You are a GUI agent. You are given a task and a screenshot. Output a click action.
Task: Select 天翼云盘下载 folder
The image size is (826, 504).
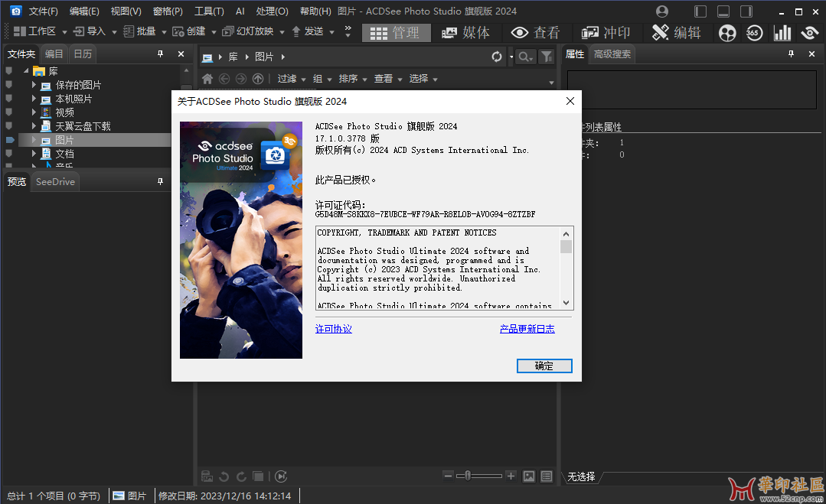(83, 126)
